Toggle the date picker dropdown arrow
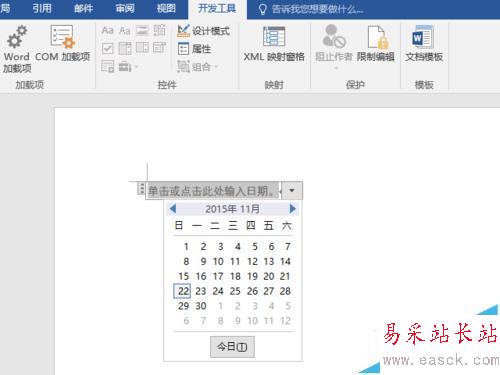 click(292, 191)
